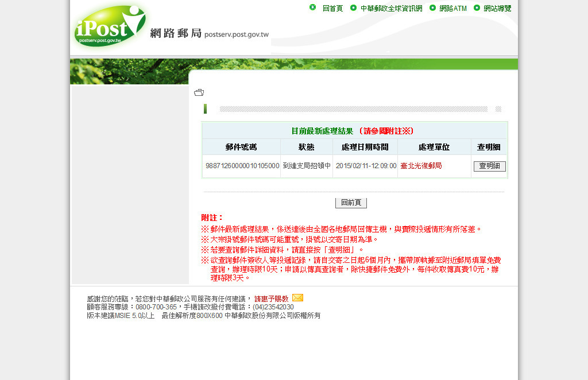This screenshot has height=380, width=588.
Task: Click phone number (04)23542030
Action: click(x=273, y=307)
